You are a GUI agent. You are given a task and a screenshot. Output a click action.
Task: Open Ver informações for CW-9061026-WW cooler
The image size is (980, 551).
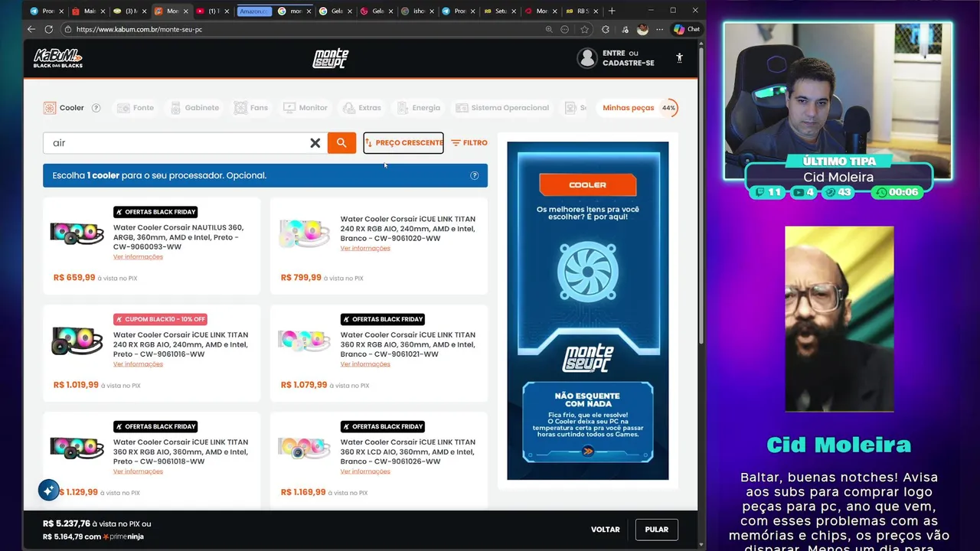coord(365,471)
